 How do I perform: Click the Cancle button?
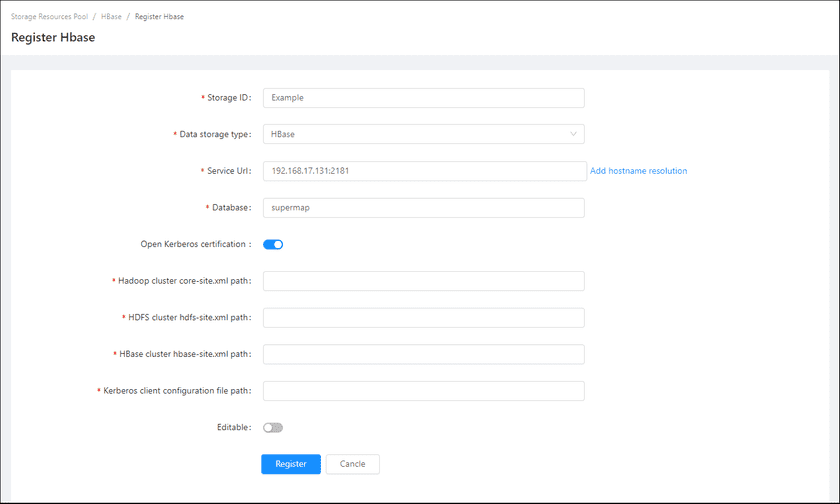pos(352,464)
